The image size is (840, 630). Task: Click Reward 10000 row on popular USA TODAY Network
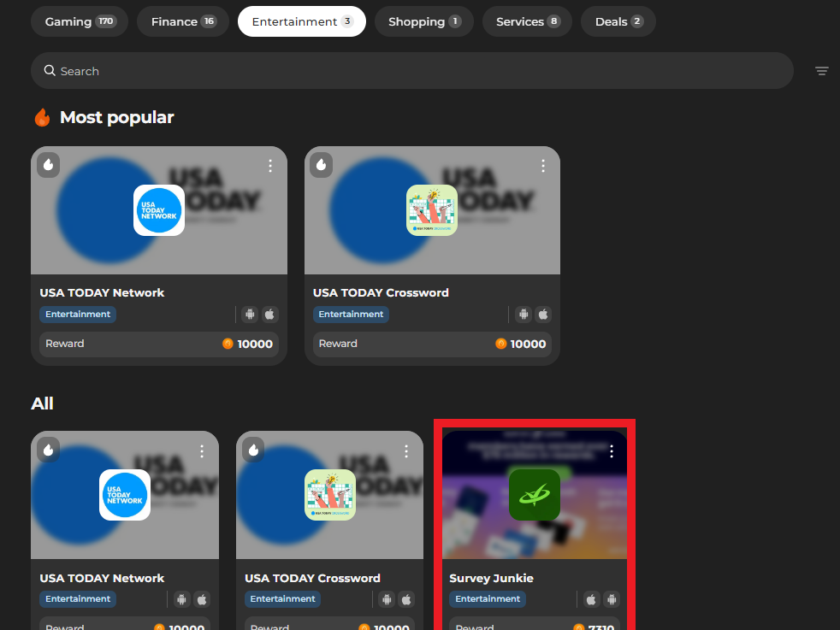[159, 344]
